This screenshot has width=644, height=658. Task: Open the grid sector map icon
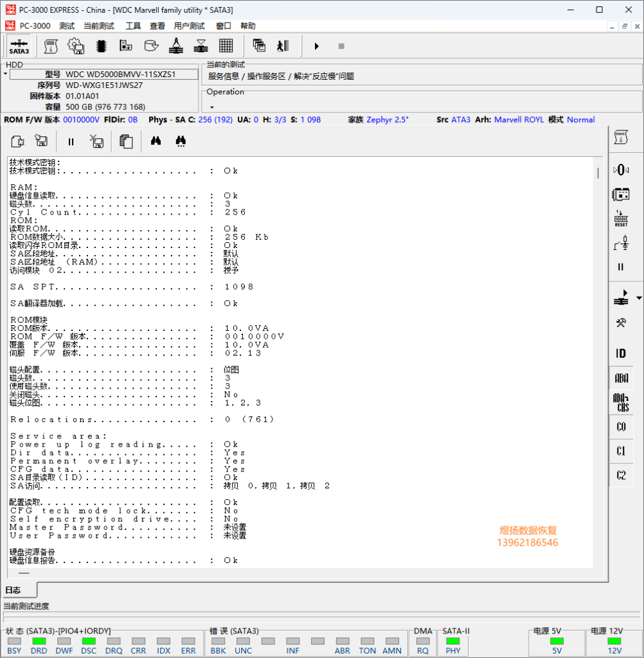226,46
